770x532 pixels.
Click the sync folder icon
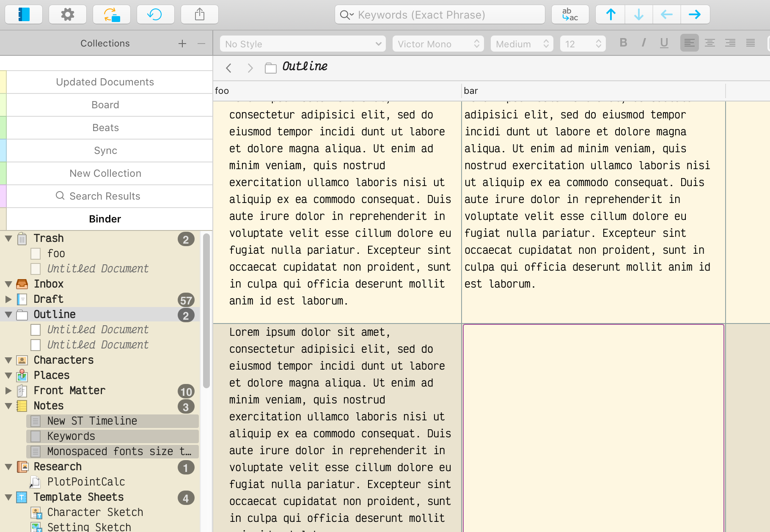pyautogui.click(x=112, y=15)
